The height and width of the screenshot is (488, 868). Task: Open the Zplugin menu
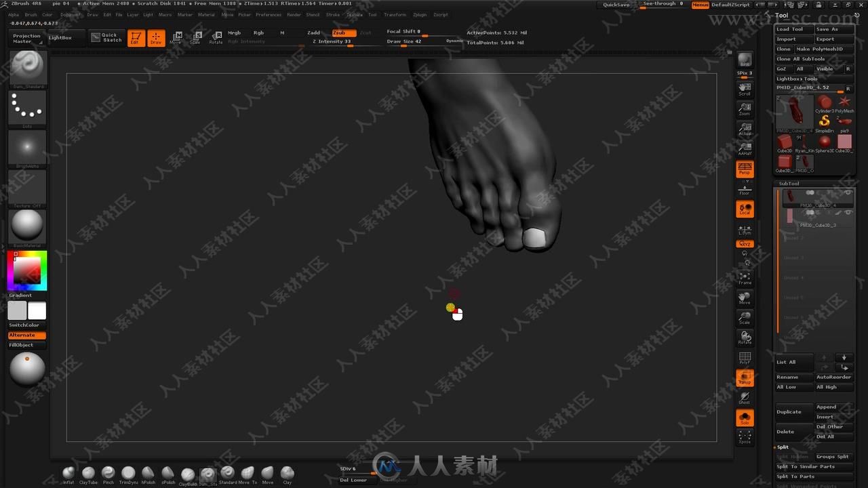[x=420, y=14]
